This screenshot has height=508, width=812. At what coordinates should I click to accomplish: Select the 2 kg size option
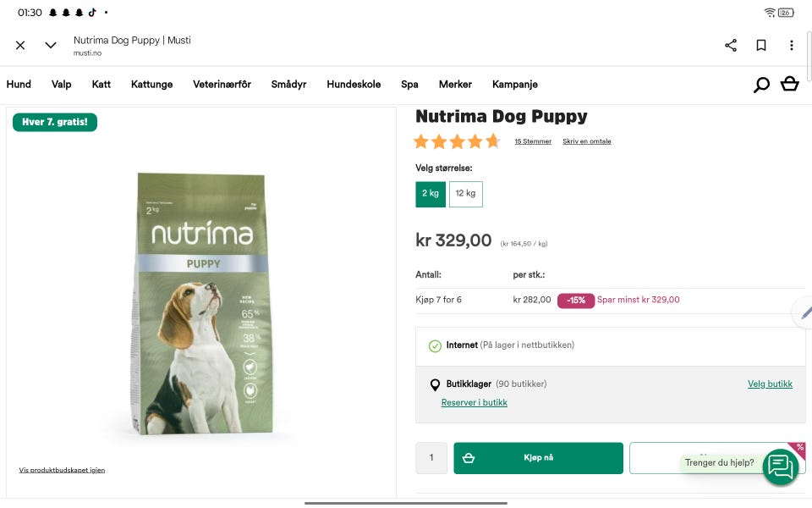tap(431, 194)
